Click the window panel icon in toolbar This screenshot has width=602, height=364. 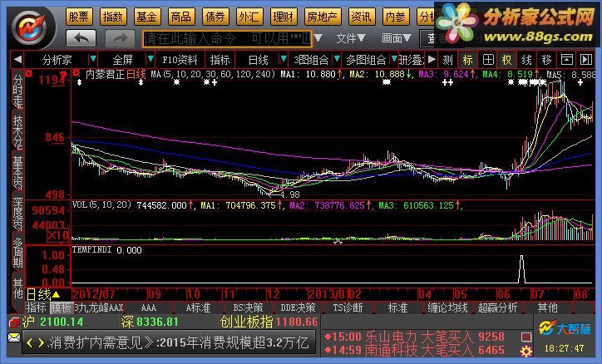(567, 60)
